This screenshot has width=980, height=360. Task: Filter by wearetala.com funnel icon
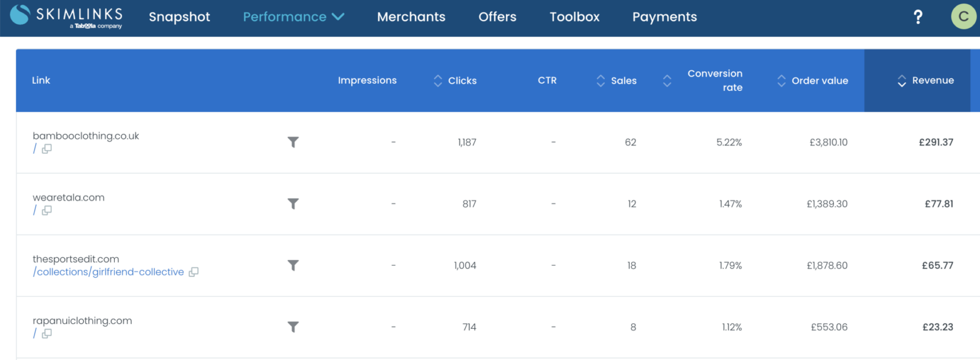[293, 204]
